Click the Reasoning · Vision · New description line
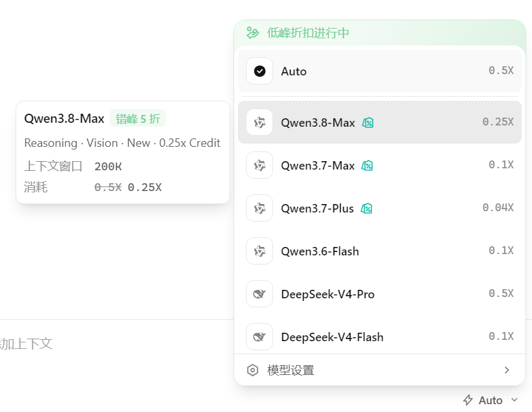Image resolution: width=532 pixels, height=412 pixels. point(122,143)
